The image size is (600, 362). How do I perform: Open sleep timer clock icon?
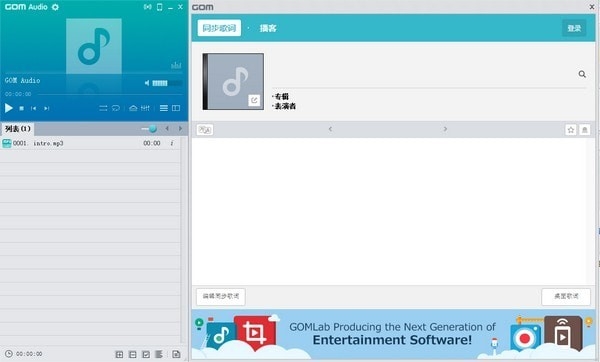pyautogui.click(x=9, y=354)
